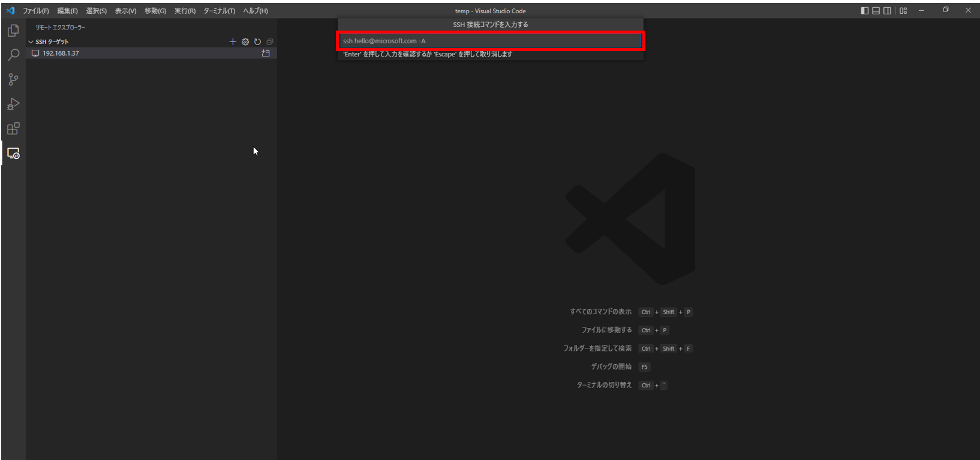Viewport: 980px width, 460px height.
Task: Open the ターミナル(T) menu
Action: (x=219, y=11)
